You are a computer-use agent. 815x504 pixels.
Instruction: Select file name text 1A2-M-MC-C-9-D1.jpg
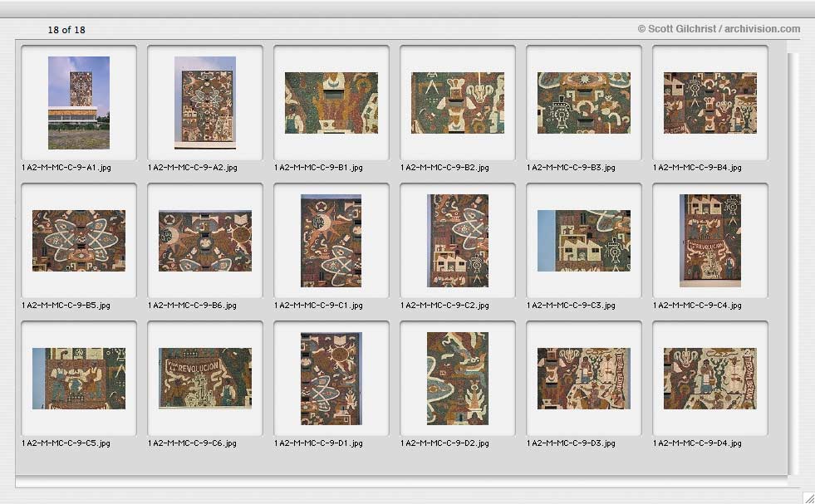319,443
